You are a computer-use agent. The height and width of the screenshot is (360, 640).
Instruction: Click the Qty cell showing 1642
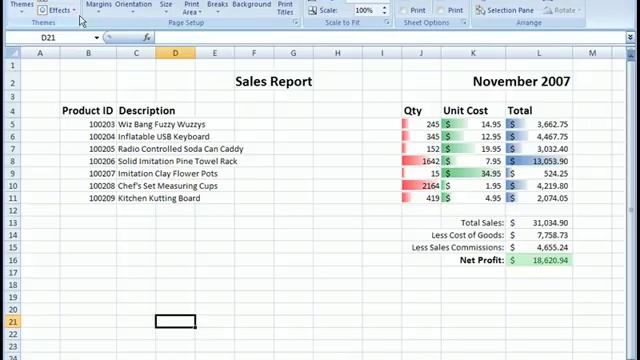point(421,161)
